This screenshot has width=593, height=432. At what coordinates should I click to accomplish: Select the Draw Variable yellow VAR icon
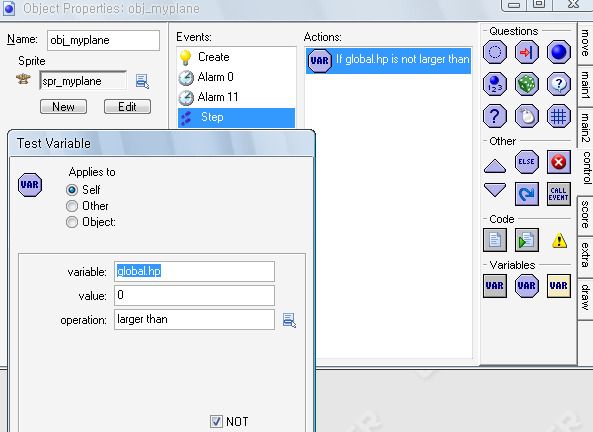point(559,286)
